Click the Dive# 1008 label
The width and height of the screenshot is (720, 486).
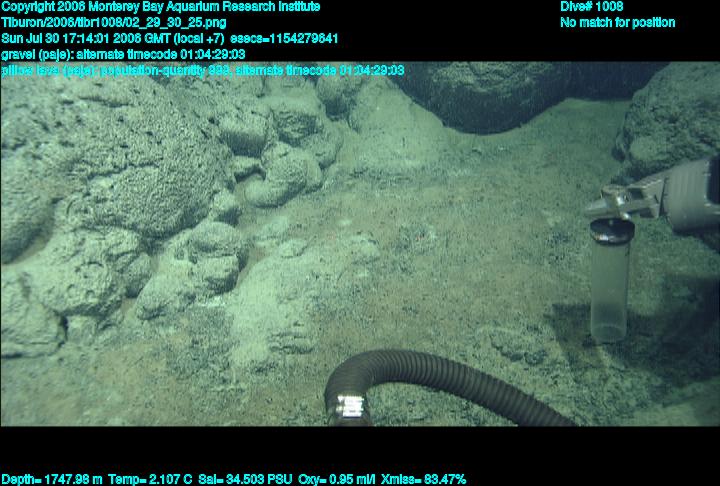(592, 7)
